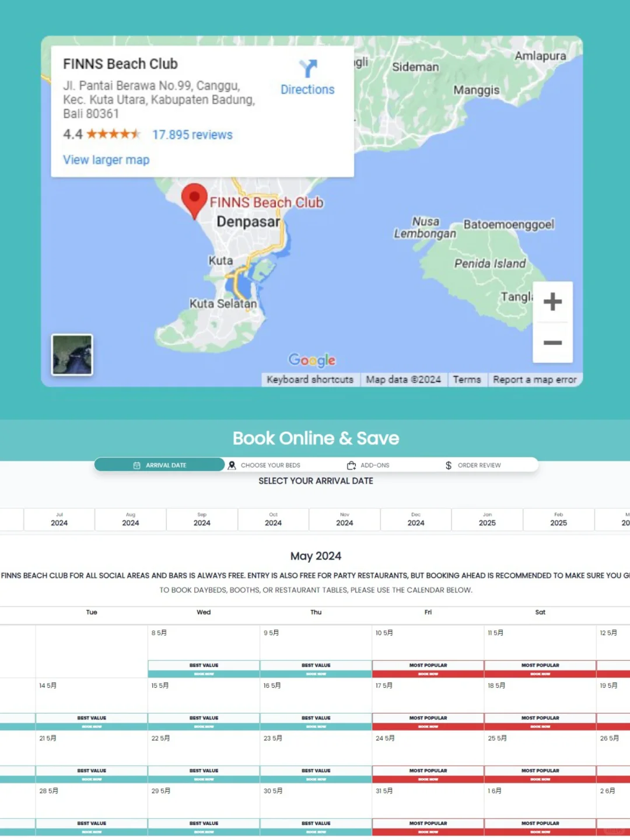The image size is (630, 840).
Task: Select the Arrival Date step tab
Action: tap(159, 465)
